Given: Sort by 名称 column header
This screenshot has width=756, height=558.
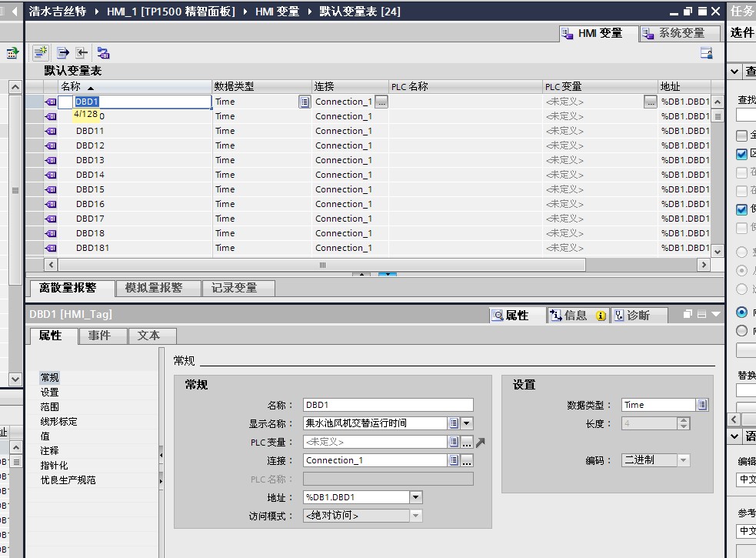Looking at the screenshot, I should click(135, 87).
